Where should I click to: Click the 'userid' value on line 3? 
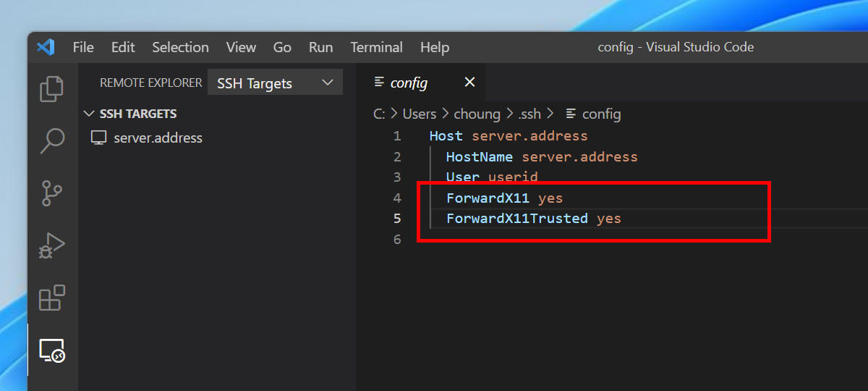tap(513, 177)
